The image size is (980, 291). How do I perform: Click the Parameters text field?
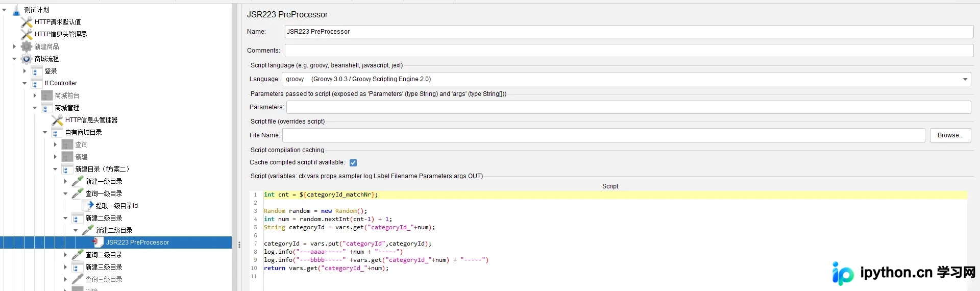click(x=628, y=107)
